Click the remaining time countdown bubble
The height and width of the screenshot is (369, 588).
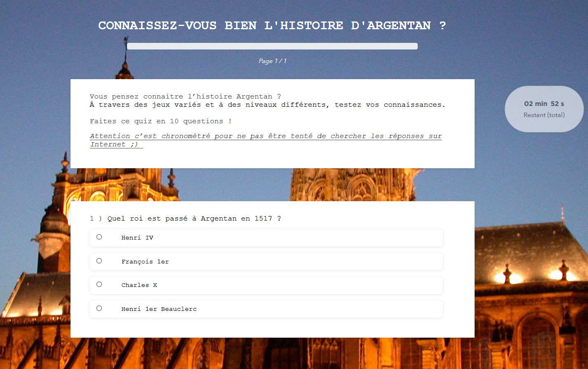click(x=544, y=109)
